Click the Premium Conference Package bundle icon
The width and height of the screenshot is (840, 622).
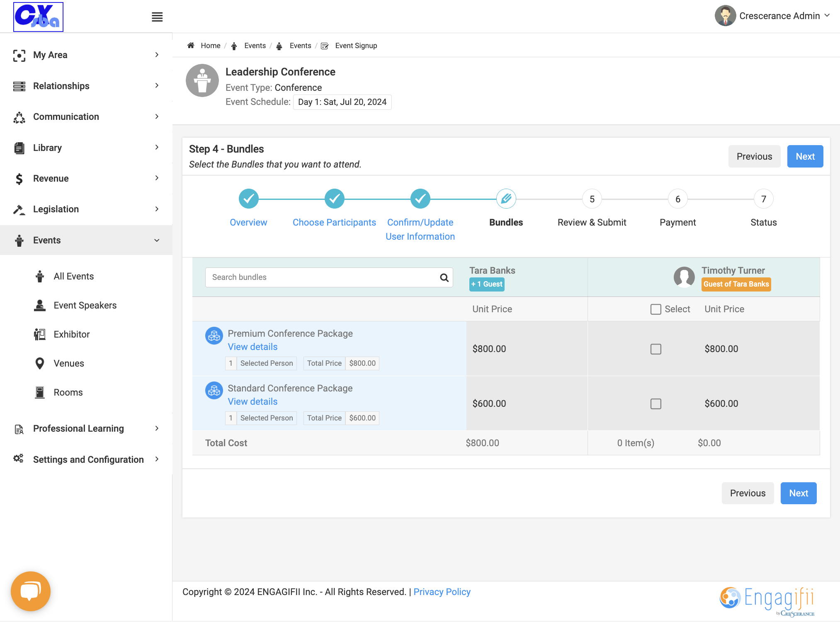[214, 336]
